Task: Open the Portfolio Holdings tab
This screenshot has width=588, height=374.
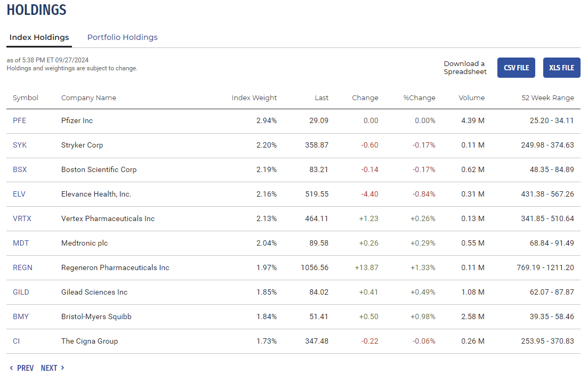Action: coord(122,37)
